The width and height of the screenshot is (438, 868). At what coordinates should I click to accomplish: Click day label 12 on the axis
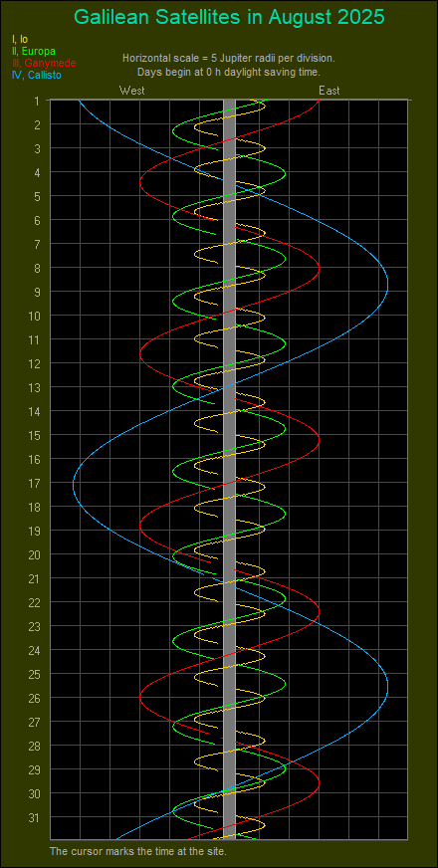point(34,363)
